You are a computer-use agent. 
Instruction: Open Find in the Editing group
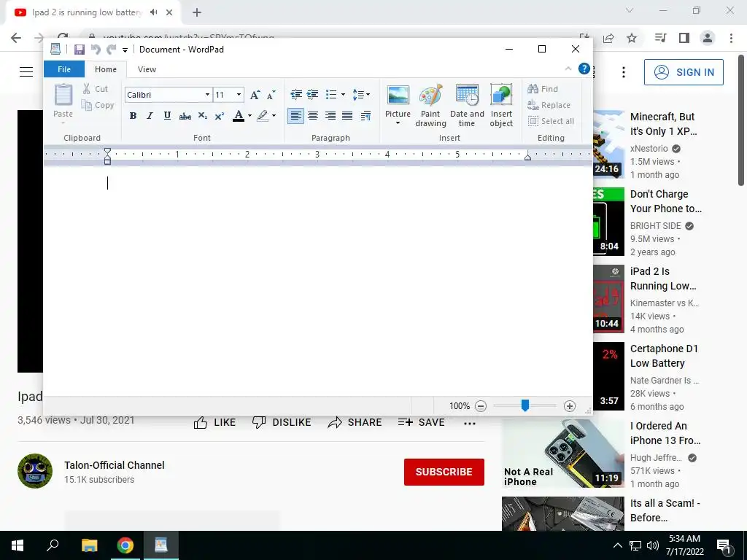coord(543,88)
